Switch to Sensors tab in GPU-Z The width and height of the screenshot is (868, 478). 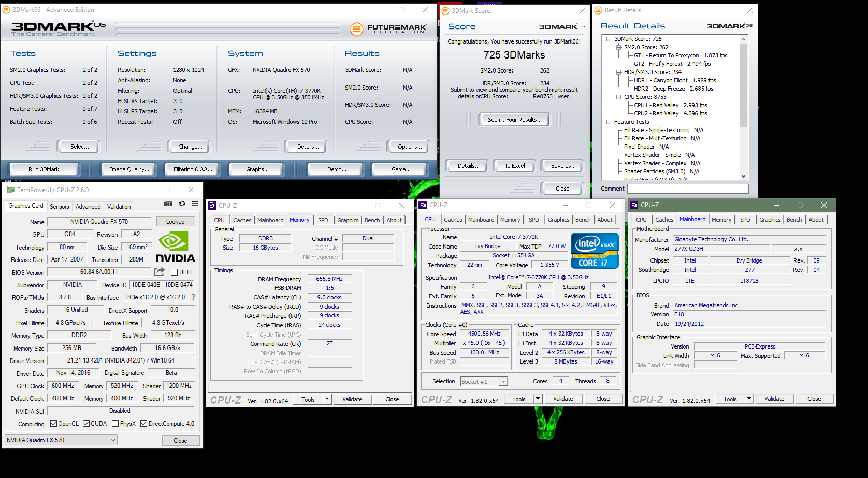coord(59,206)
